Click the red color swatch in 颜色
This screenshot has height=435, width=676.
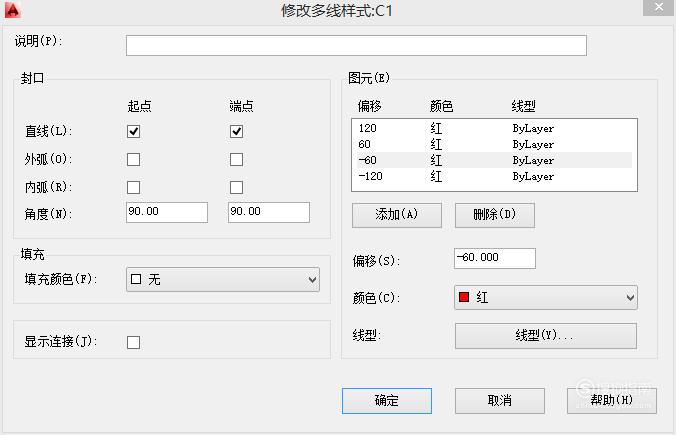[464, 297]
